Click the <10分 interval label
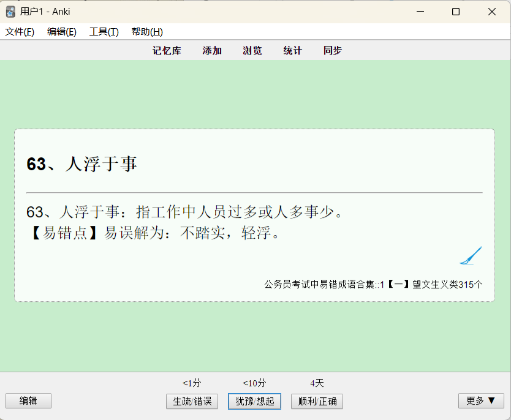 (254, 383)
